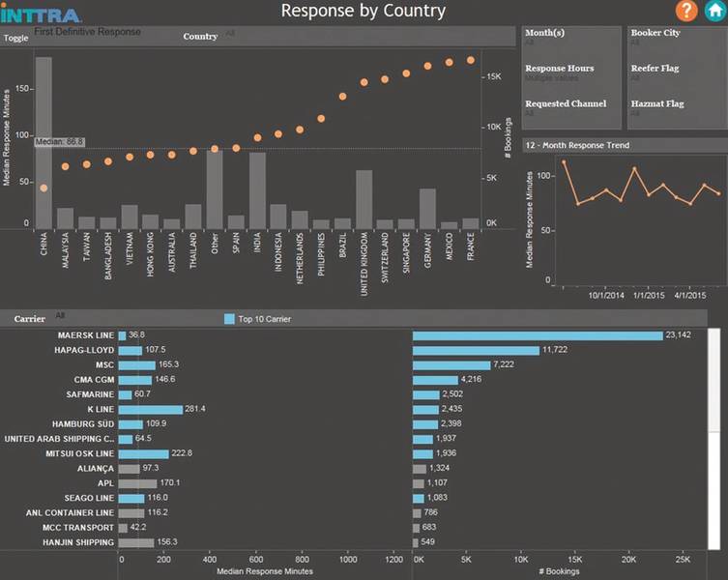Open the Hazmat Flag filter
Screen dimensions: 728x580
point(676,108)
